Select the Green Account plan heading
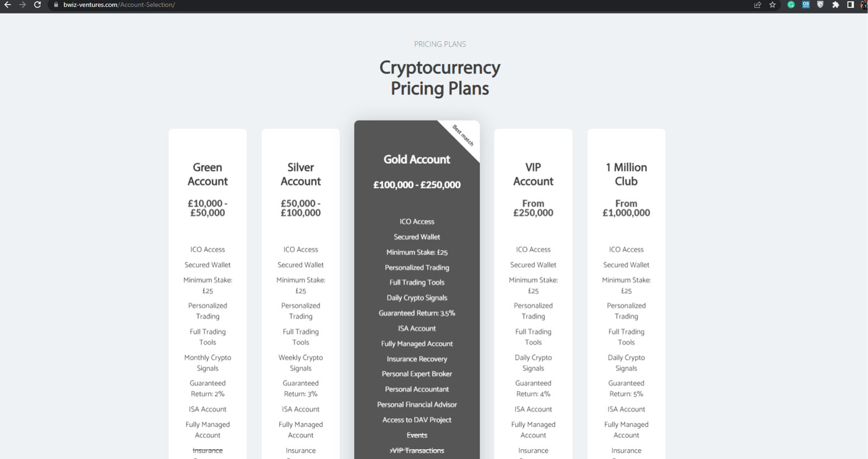 pos(207,174)
